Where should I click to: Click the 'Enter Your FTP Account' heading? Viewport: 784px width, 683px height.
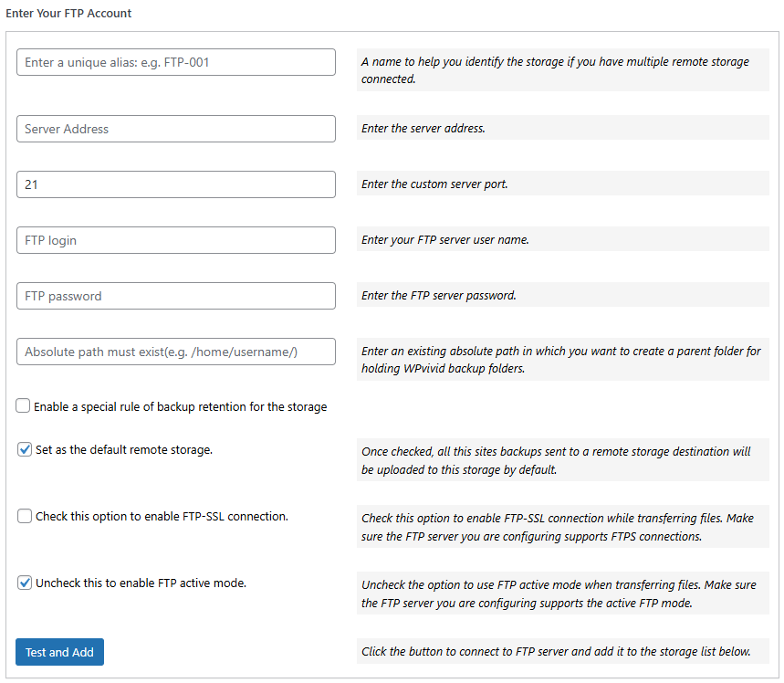[69, 13]
